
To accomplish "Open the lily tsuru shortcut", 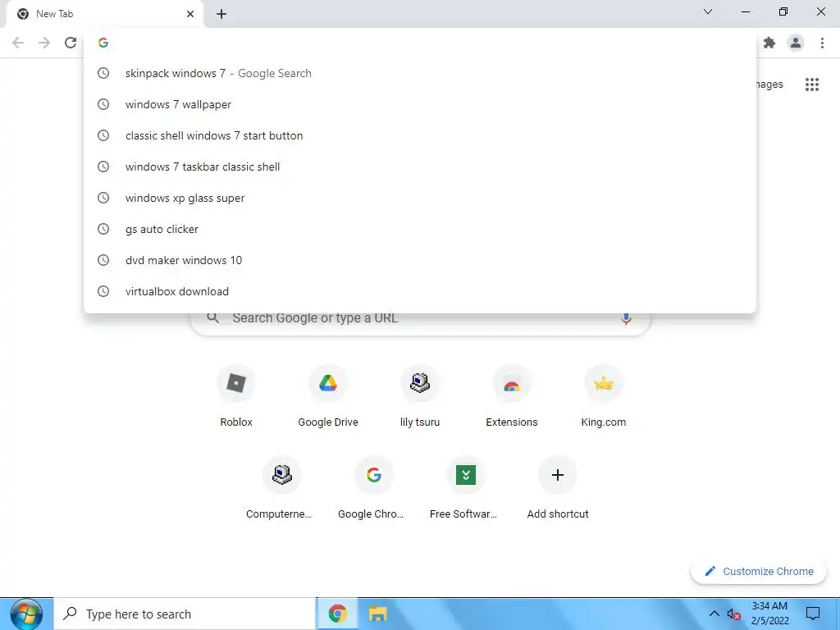I will pos(420,396).
